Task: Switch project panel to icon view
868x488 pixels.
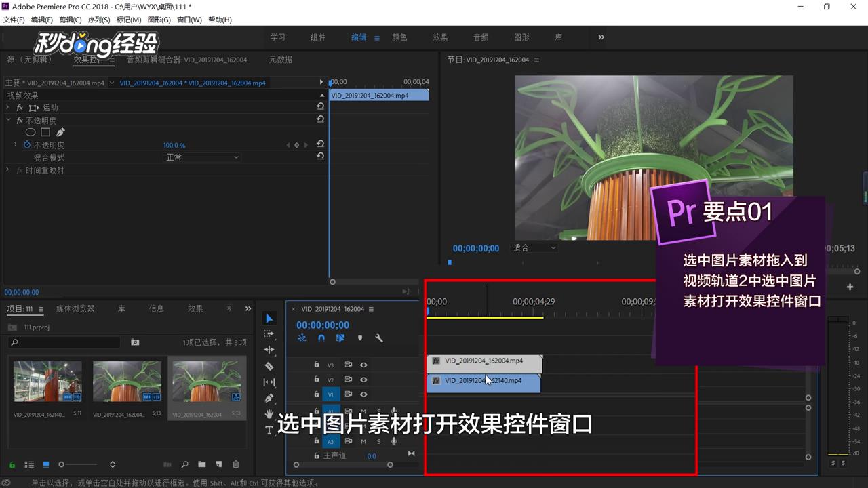Action: tap(46, 464)
